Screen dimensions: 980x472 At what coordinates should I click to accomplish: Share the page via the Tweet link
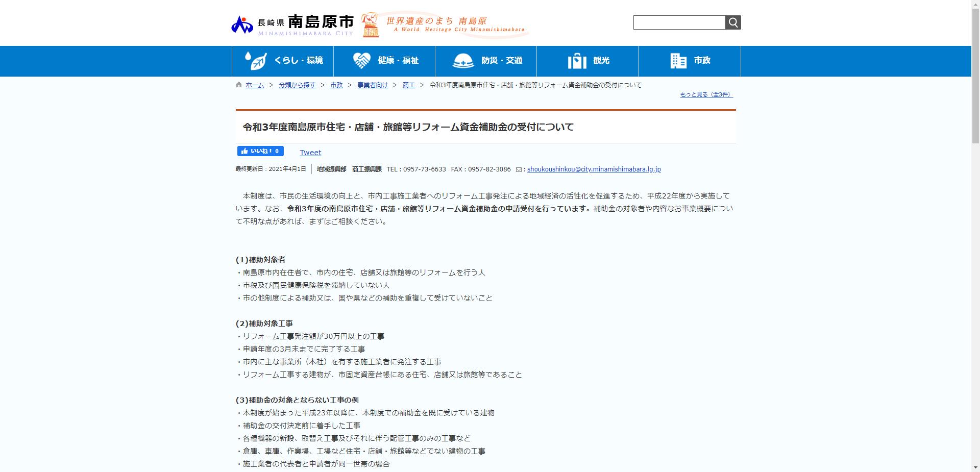coord(310,152)
